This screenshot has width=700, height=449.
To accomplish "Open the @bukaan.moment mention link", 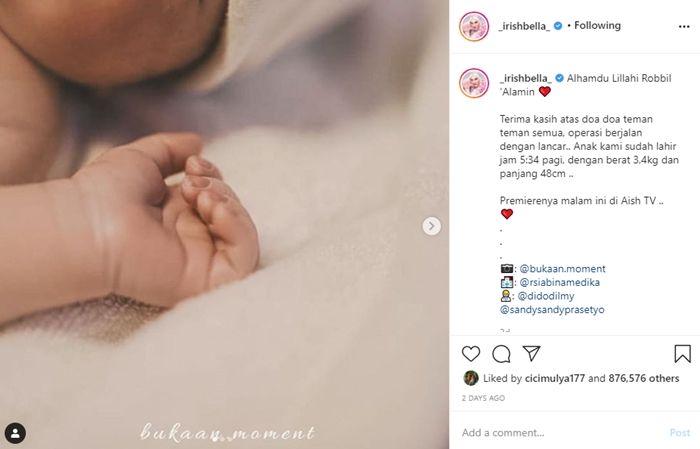I will [x=562, y=269].
